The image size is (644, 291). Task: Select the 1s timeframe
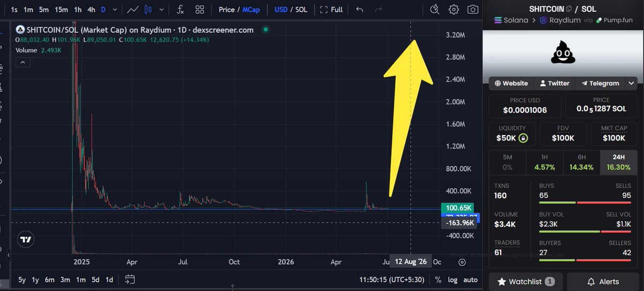click(14, 10)
